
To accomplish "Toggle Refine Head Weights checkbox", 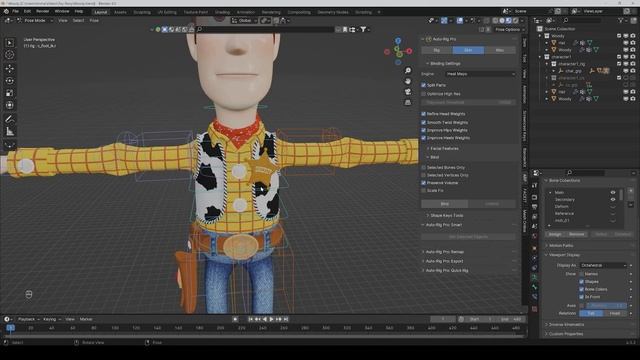I will (424, 114).
